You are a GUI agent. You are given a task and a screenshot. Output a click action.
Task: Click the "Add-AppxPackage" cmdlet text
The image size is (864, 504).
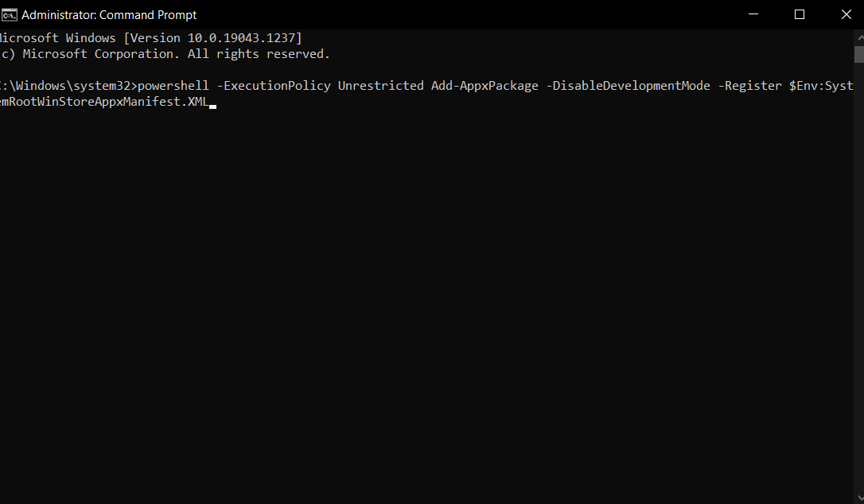[x=485, y=86]
